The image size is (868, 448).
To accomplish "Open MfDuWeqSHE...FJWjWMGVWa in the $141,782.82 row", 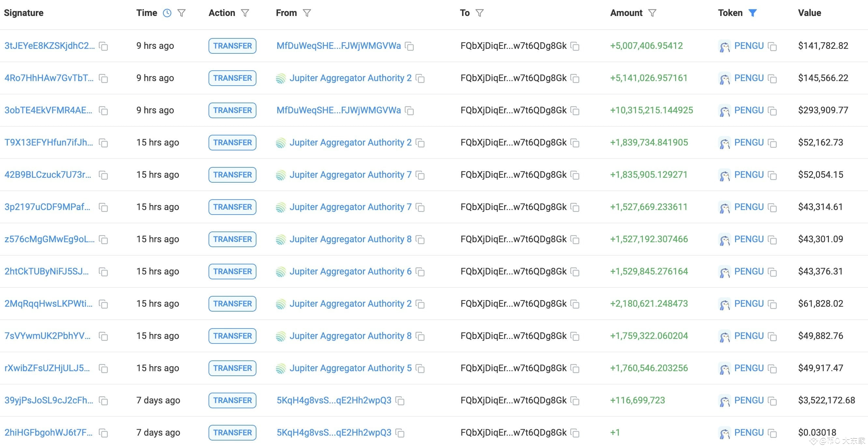I will (x=339, y=46).
